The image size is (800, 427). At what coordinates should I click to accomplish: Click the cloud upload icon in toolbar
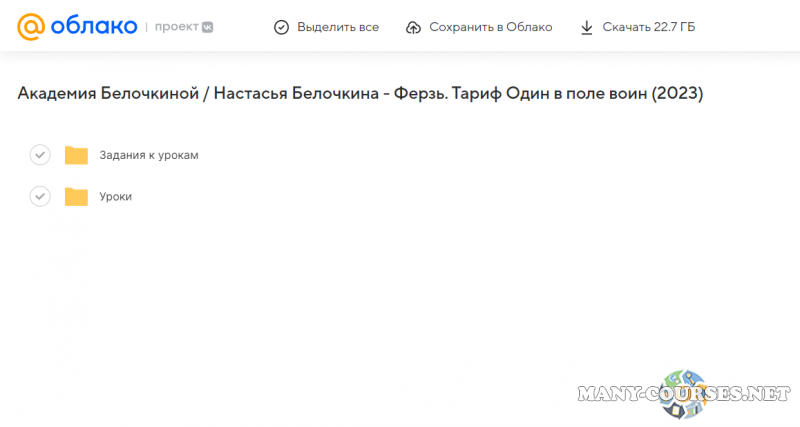pyautogui.click(x=414, y=27)
